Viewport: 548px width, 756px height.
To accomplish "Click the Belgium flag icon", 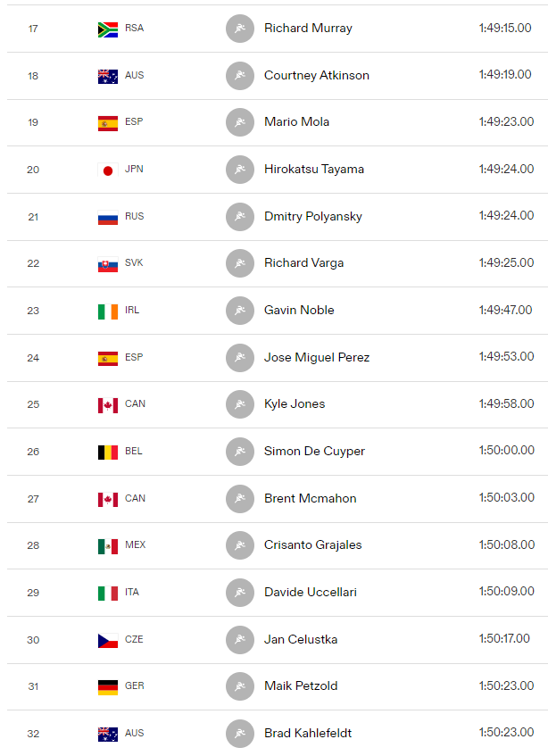I will 107,453.
